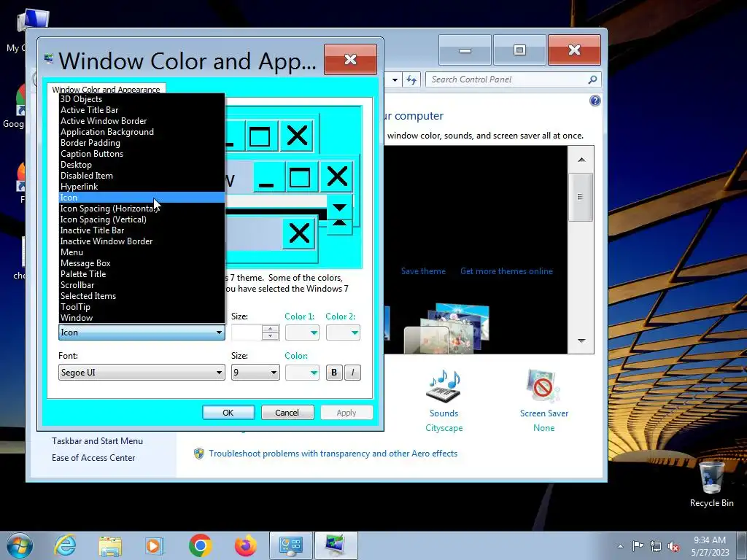747x560 pixels.
Task: Launch Google Chrome from taskbar
Action: tap(200, 545)
